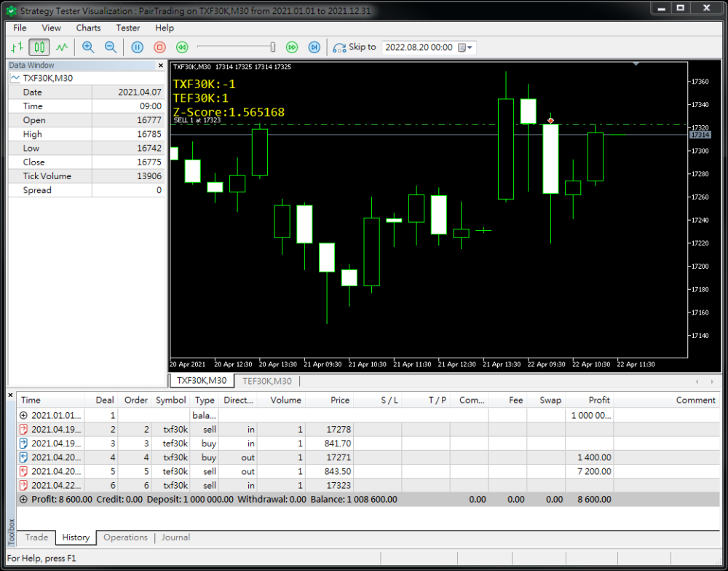
Task: Open the Charts menu
Action: (87, 28)
